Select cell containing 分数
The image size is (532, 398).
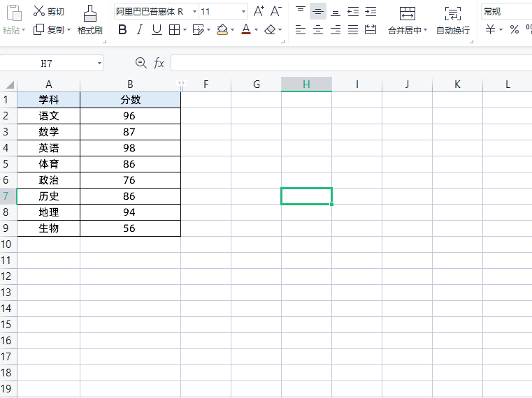tap(130, 100)
